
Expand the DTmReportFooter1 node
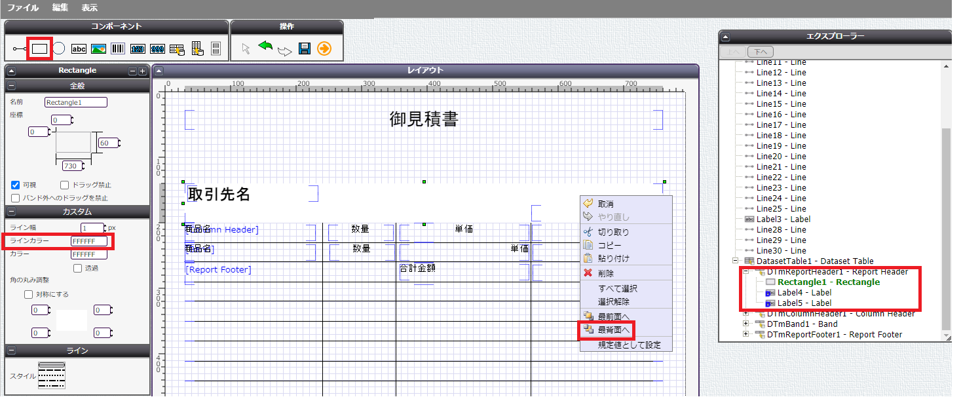746,334
